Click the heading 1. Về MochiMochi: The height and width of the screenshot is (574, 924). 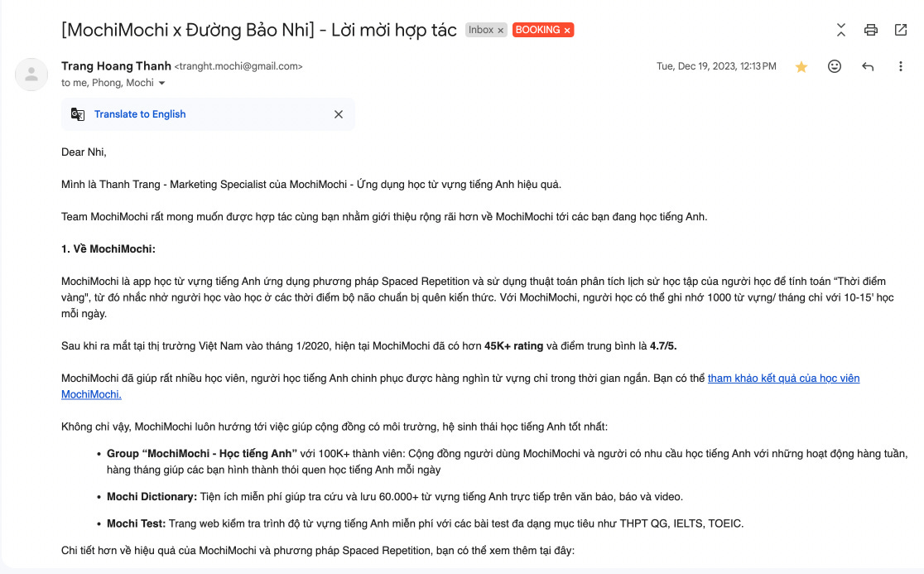(x=108, y=249)
